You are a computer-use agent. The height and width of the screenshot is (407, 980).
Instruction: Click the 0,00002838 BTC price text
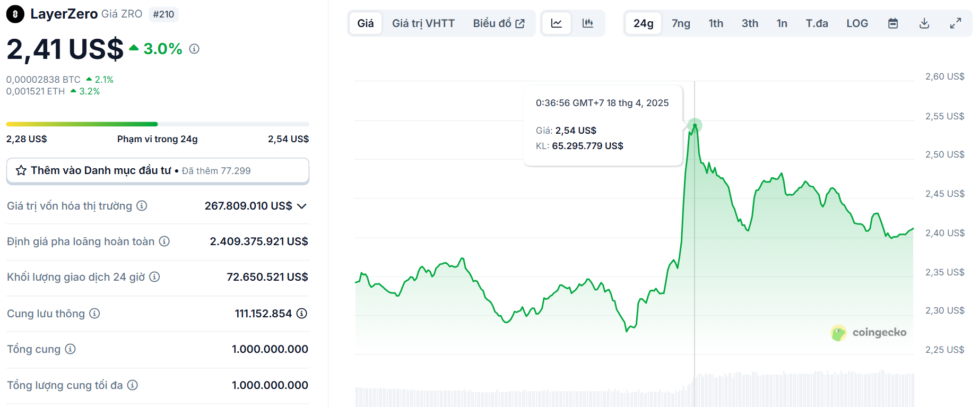(x=44, y=80)
